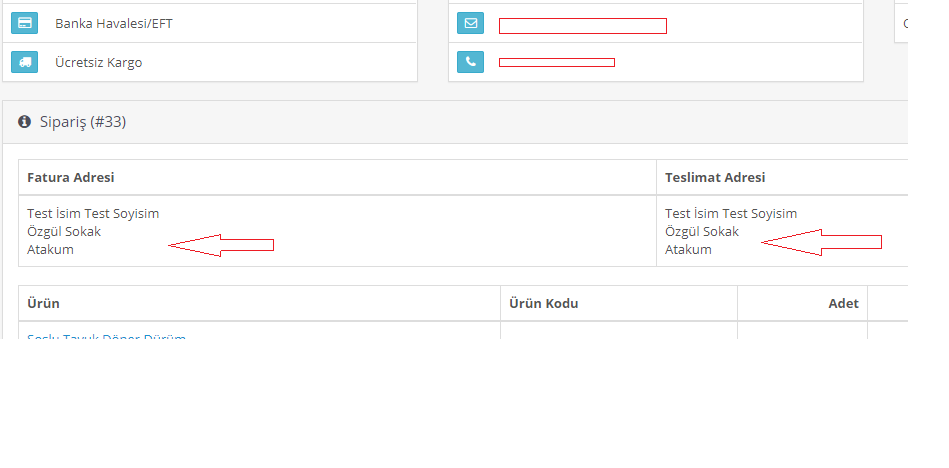
Task: Click the truck shipping icon
Action: [x=25, y=62]
